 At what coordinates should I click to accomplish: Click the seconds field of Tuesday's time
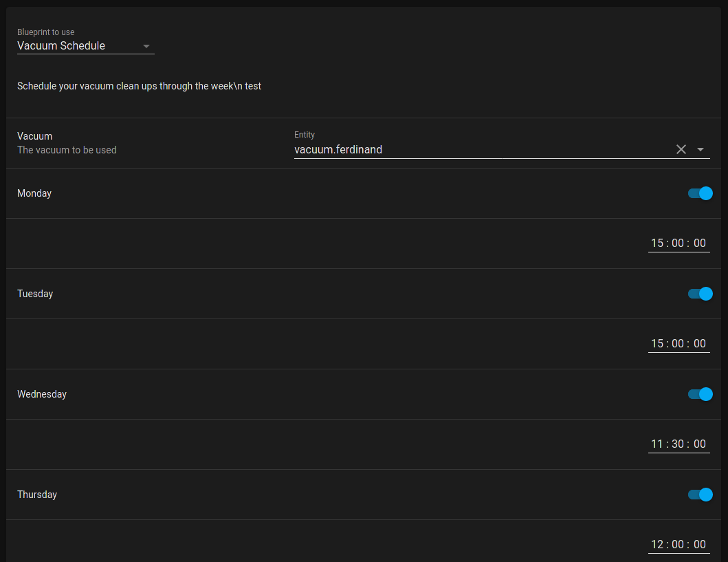(700, 343)
